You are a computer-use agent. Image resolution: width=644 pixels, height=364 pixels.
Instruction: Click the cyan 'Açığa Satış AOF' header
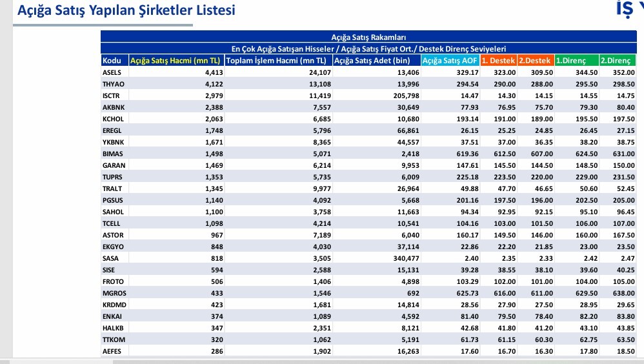tap(450, 61)
